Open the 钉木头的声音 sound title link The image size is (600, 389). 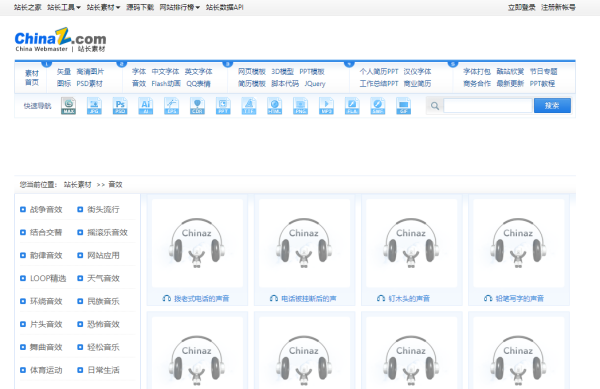coord(409,298)
